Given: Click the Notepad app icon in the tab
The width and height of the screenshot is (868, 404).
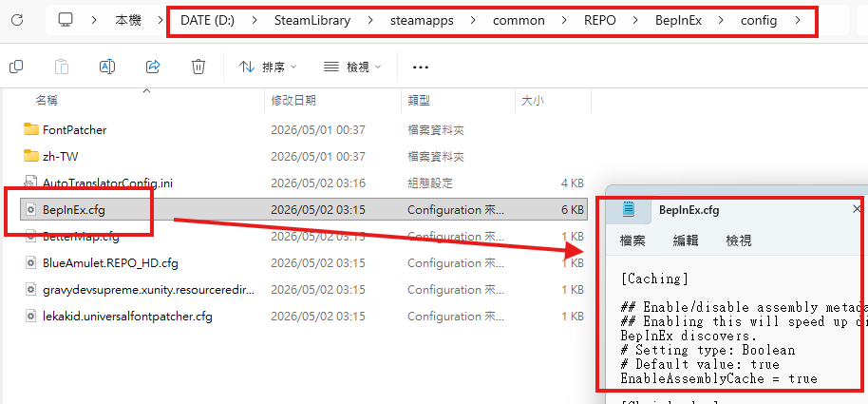Looking at the screenshot, I should (629, 209).
